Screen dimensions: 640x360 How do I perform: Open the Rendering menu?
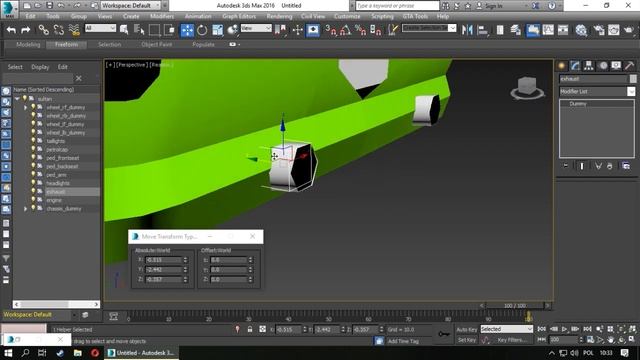[x=279, y=16]
